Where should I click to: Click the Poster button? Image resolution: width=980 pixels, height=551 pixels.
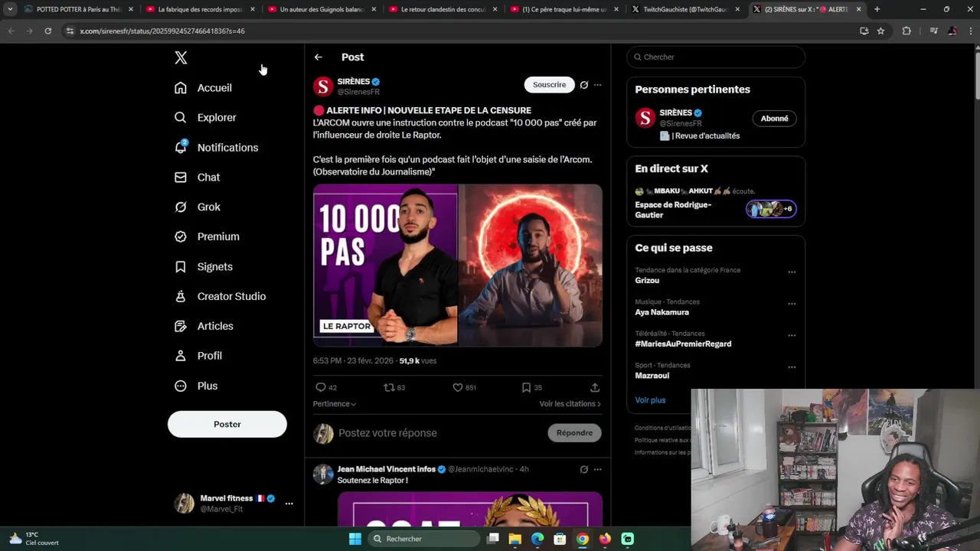pos(227,425)
